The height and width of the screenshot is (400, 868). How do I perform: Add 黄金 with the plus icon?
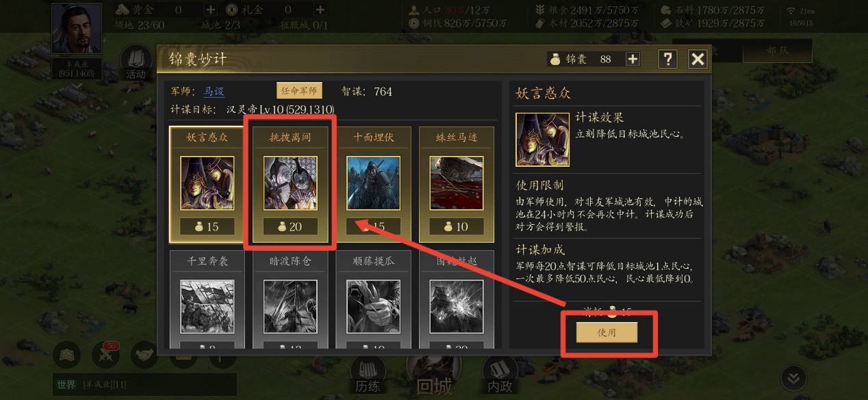click(211, 10)
